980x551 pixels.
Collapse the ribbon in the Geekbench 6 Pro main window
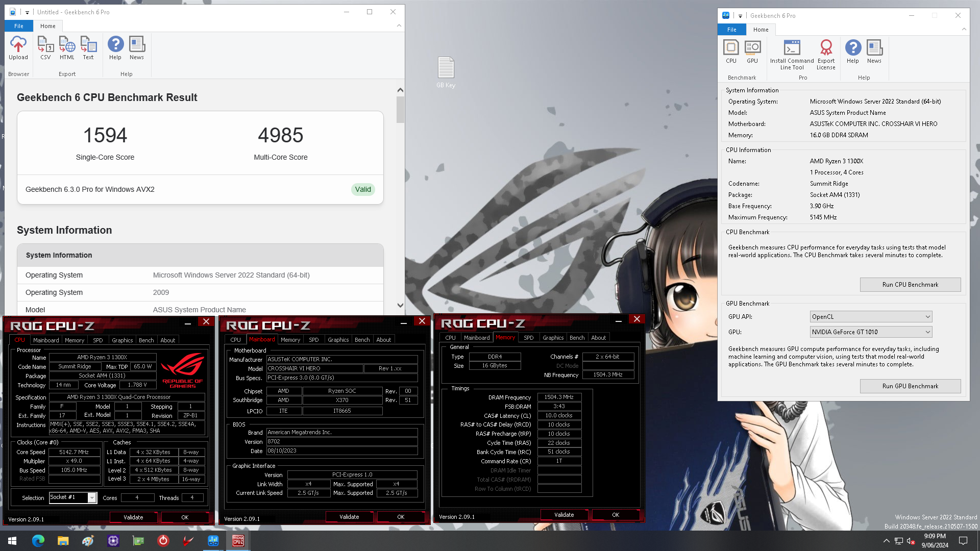point(964,29)
